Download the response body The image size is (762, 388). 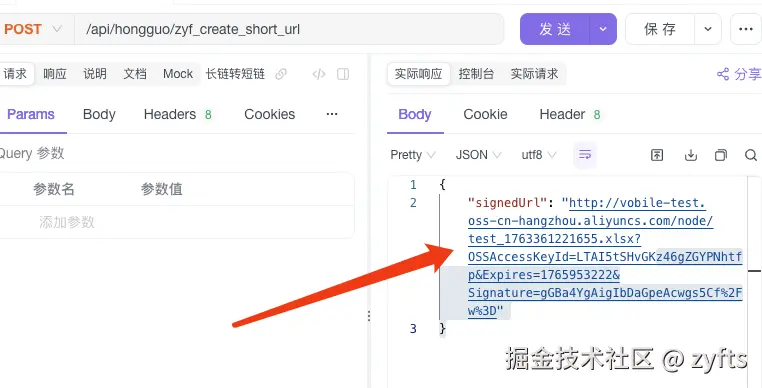click(x=691, y=155)
